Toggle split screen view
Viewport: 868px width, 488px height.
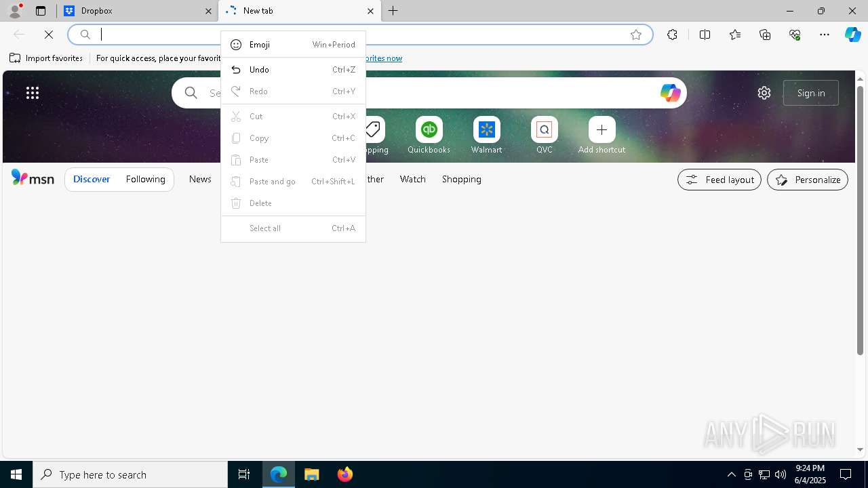[705, 35]
